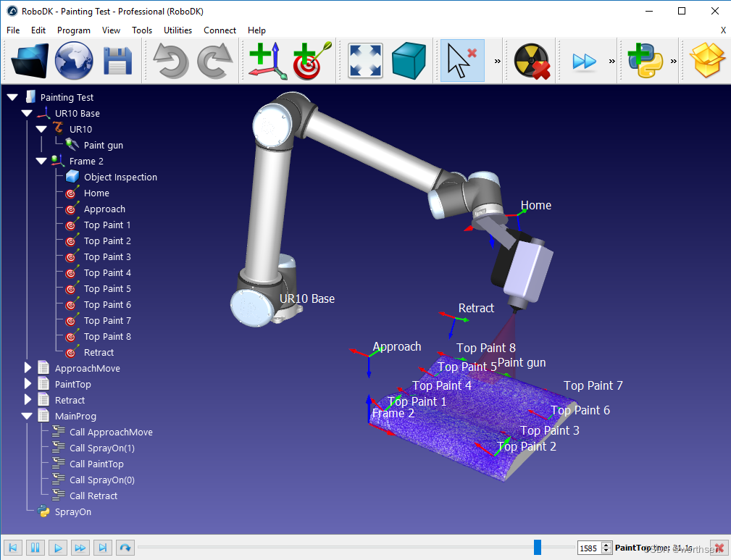
Task: Select the isometric view cube icon
Action: [x=409, y=61]
